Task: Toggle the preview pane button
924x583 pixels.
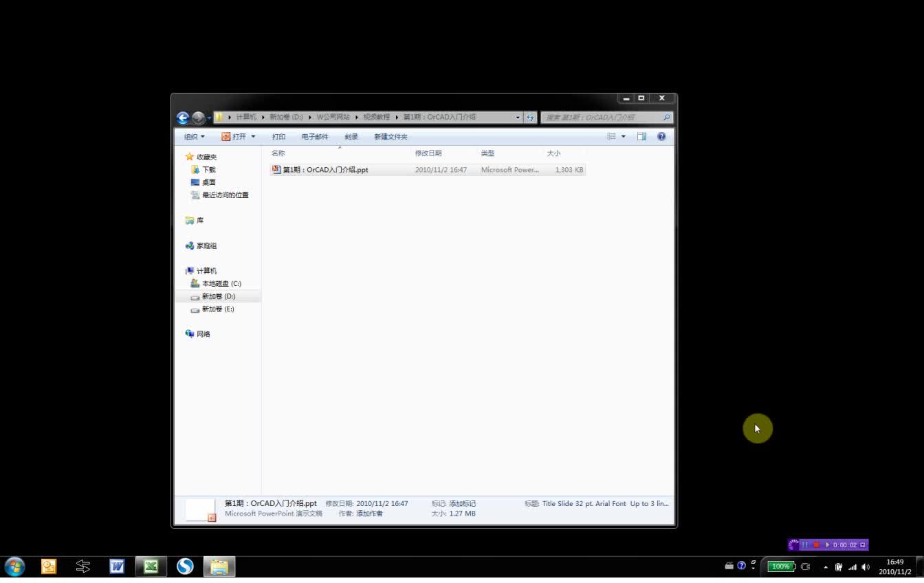Action: pyautogui.click(x=641, y=137)
